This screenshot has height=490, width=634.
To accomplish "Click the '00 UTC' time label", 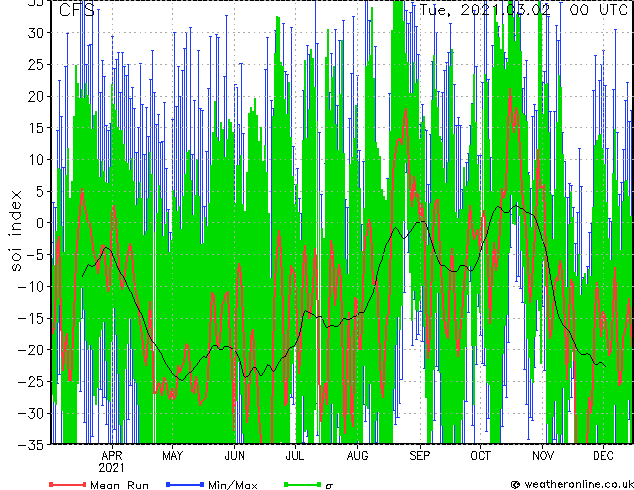I will (x=598, y=10).
